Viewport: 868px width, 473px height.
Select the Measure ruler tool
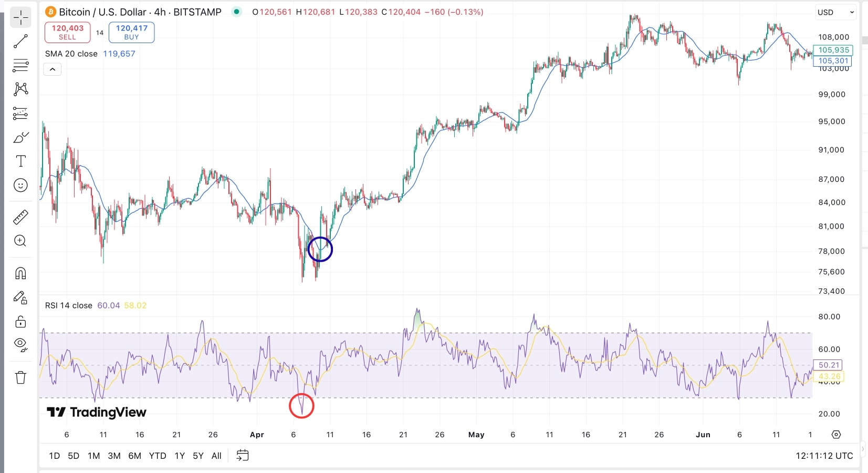coord(20,217)
